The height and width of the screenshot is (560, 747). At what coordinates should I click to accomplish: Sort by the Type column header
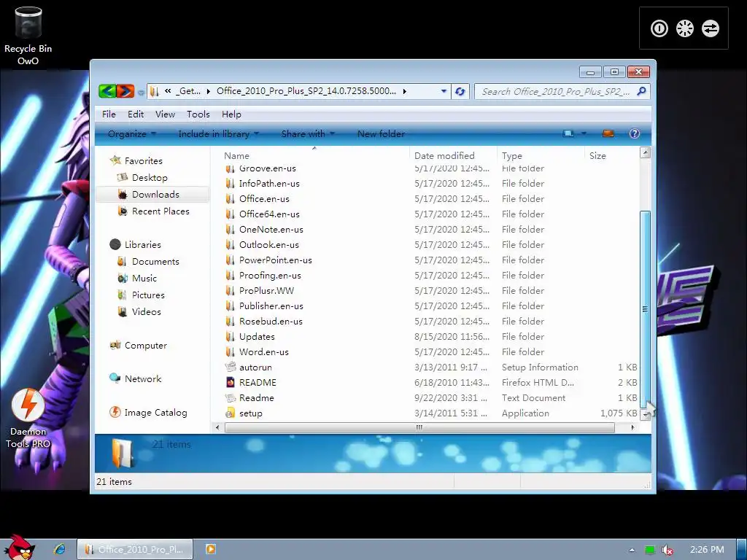coord(541,156)
